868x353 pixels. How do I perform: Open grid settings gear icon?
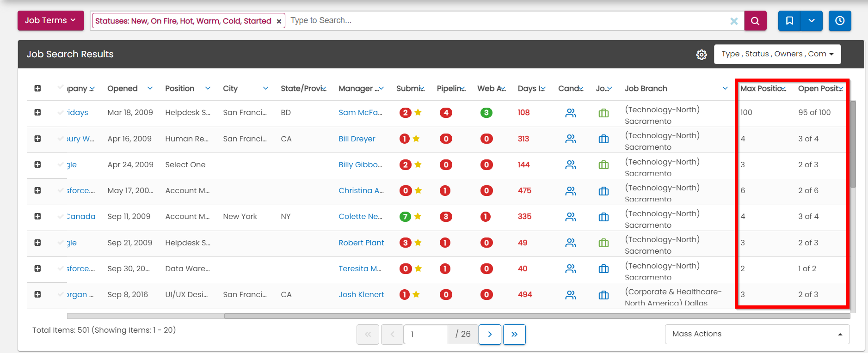point(701,55)
